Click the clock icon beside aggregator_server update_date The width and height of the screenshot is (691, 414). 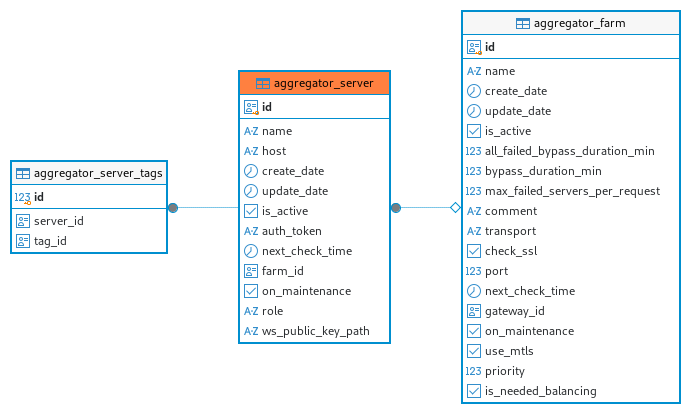(251, 191)
